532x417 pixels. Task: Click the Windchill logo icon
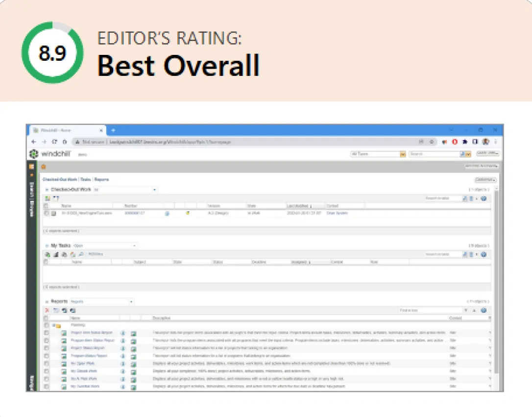click(x=33, y=153)
